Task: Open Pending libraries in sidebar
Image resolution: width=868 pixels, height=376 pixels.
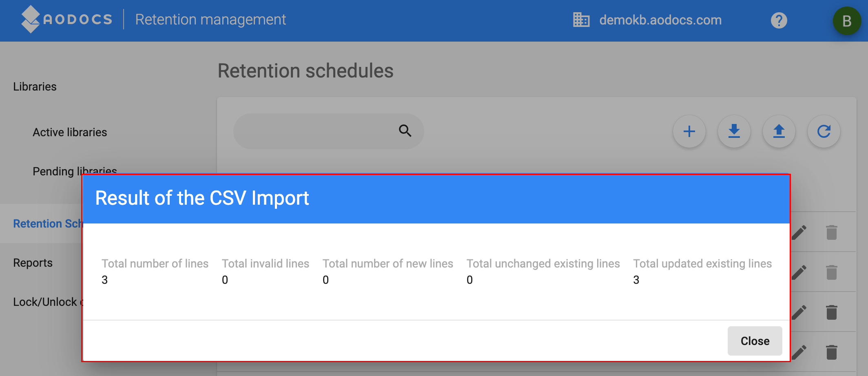Action: 75,171
